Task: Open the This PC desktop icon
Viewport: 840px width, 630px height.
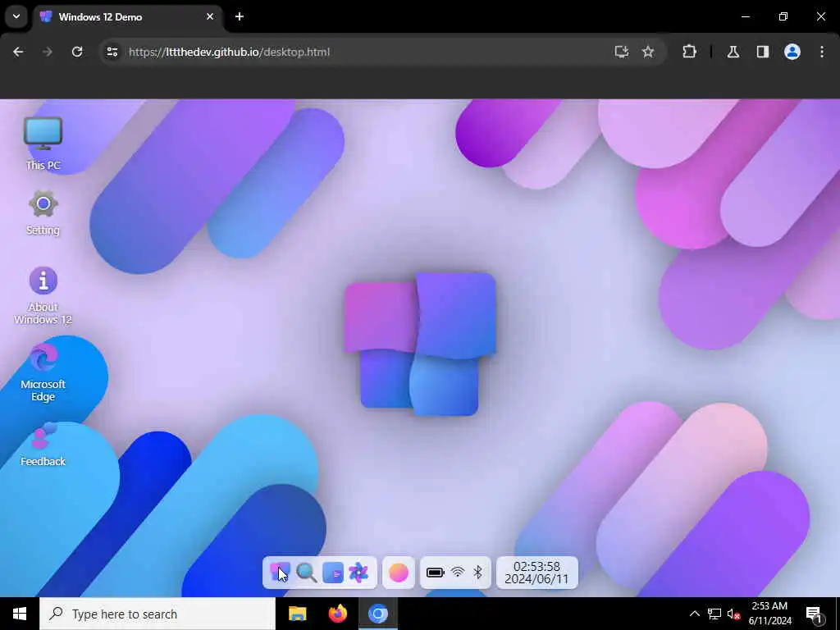Action: coord(43,144)
